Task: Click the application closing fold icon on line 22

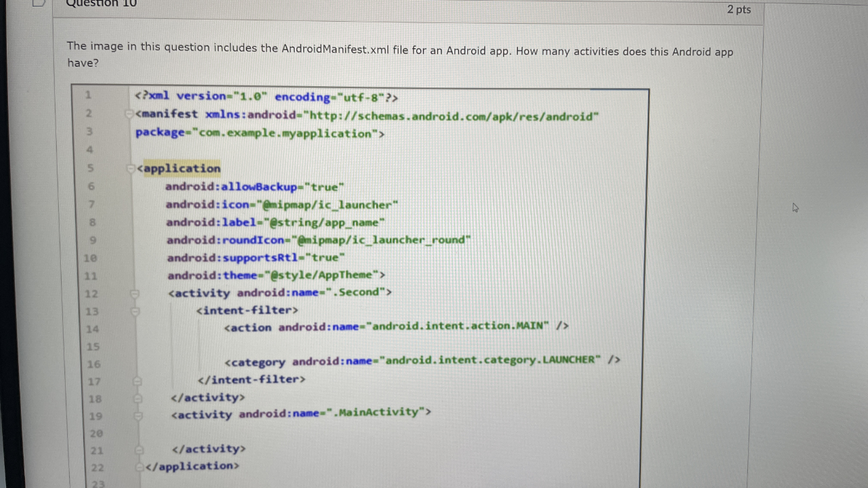Action: (x=139, y=466)
